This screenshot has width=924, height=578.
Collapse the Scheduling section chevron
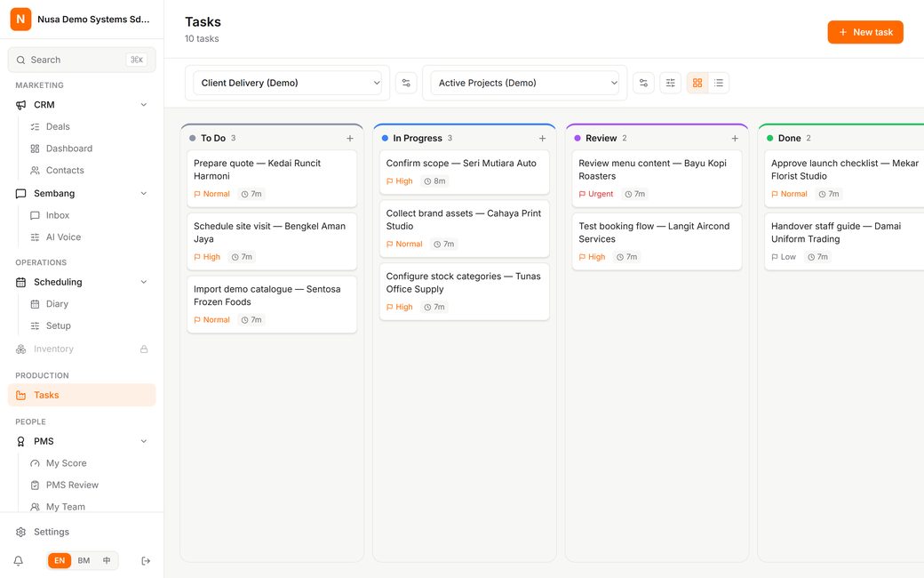coord(144,282)
